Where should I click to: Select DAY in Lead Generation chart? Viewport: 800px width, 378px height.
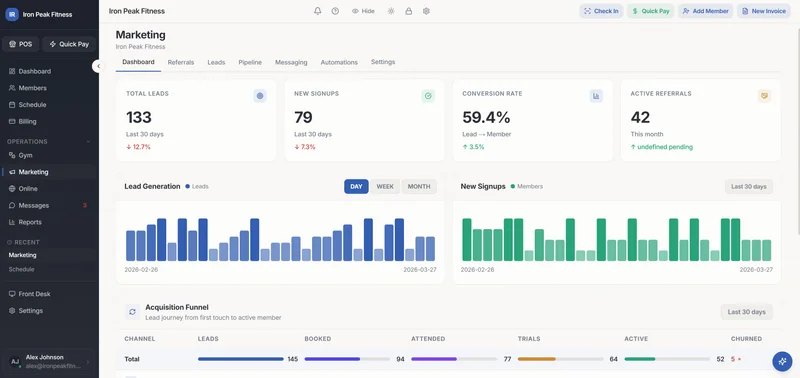(356, 187)
